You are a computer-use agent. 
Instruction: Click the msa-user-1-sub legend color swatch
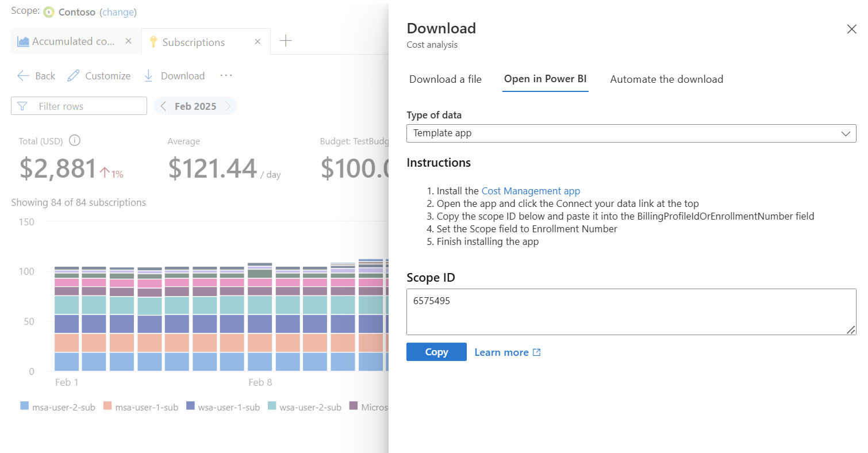(107, 406)
